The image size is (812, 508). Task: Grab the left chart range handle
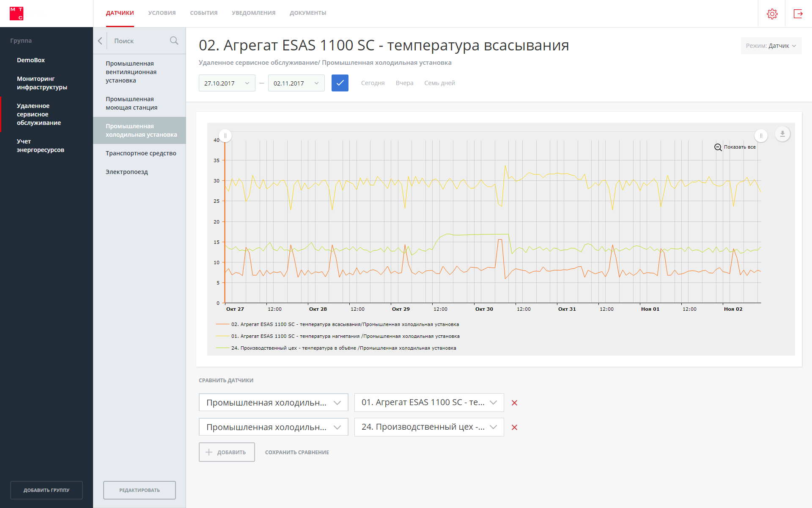coord(225,135)
